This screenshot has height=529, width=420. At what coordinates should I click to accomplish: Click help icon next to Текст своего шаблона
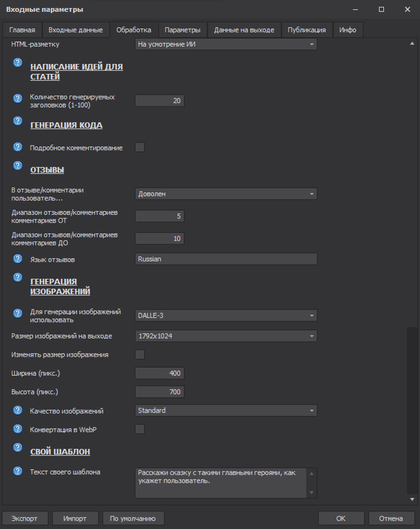click(x=18, y=471)
